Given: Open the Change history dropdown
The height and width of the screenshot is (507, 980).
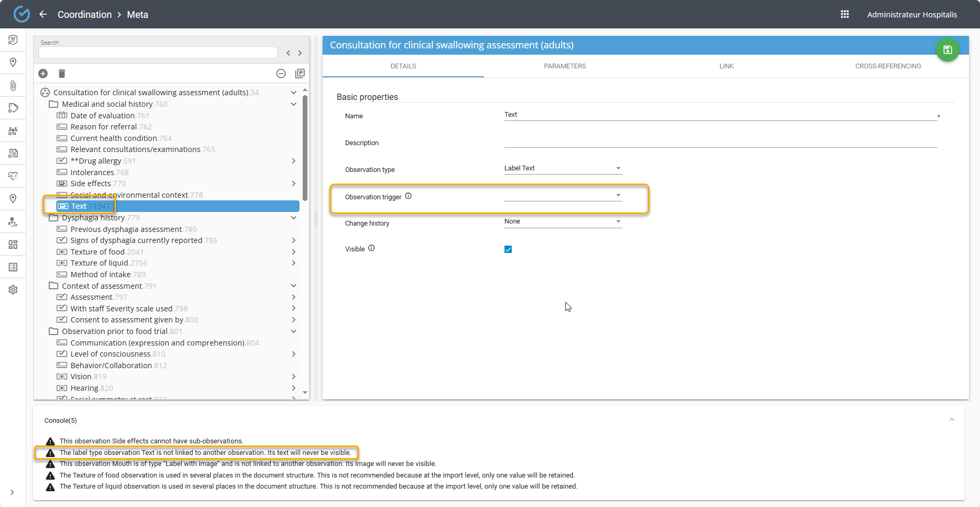Looking at the screenshot, I should coord(563,221).
